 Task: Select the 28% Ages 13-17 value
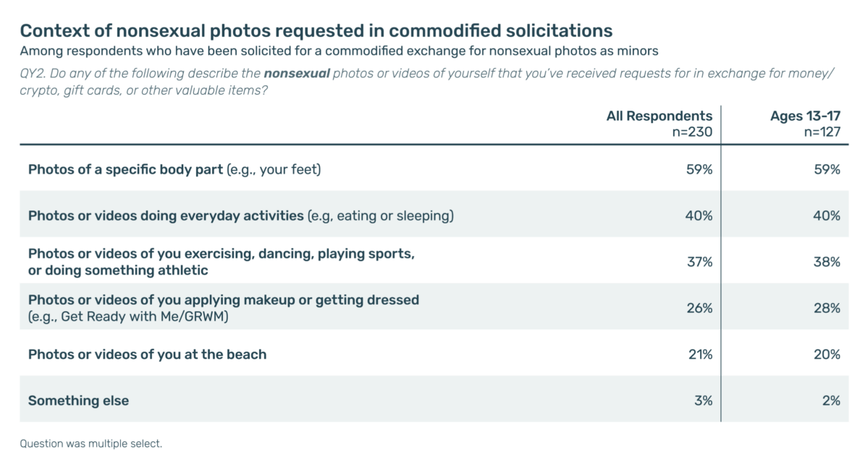pyautogui.click(x=827, y=307)
